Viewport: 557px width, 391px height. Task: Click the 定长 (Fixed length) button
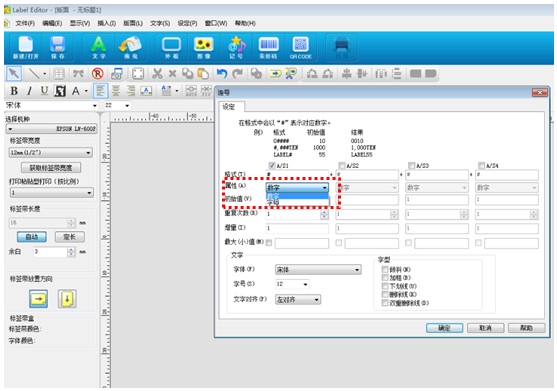pos(70,237)
